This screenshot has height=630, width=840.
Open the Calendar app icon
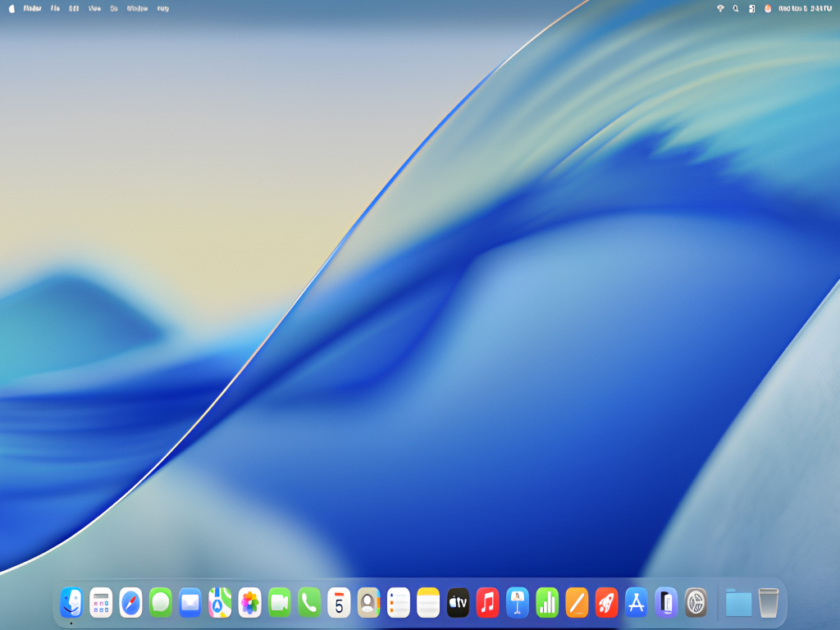339,603
